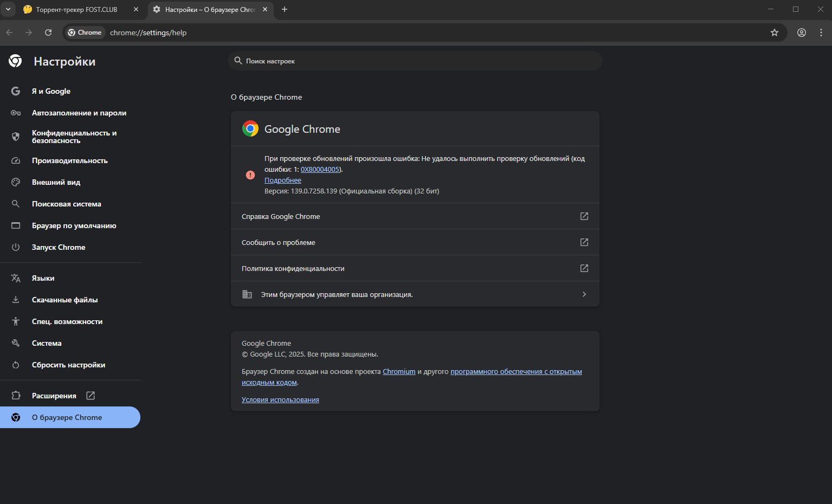832x504 pixels.
Task: Open Справка Google Chrome row
Action: tap(415, 216)
